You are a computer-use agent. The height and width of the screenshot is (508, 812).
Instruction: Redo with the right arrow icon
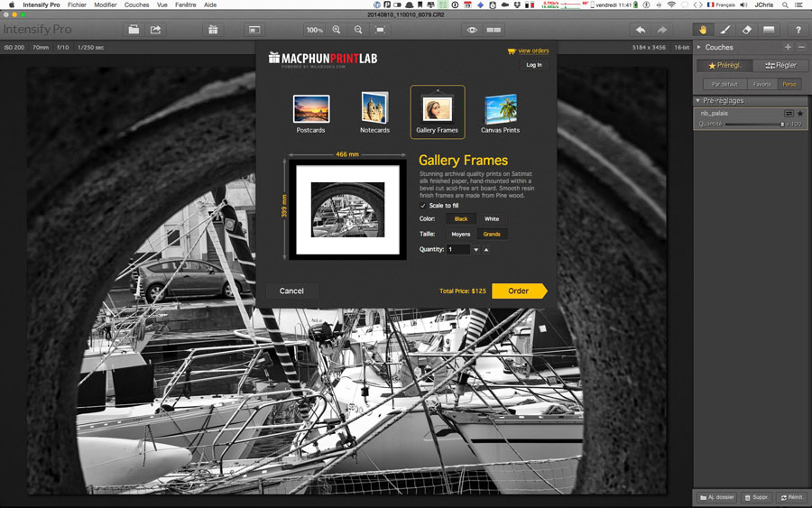point(662,30)
